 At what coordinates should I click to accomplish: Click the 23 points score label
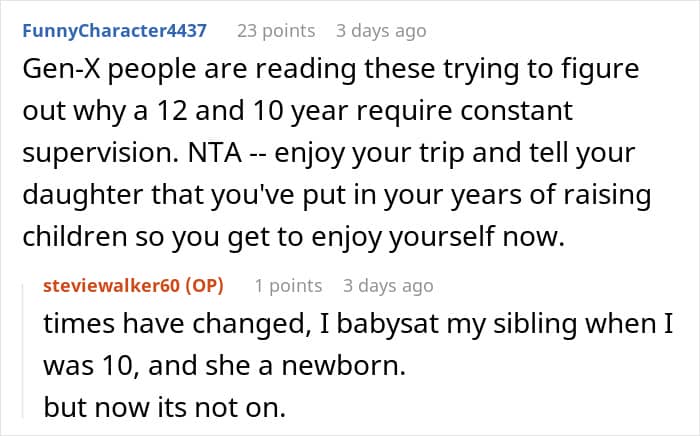(276, 31)
